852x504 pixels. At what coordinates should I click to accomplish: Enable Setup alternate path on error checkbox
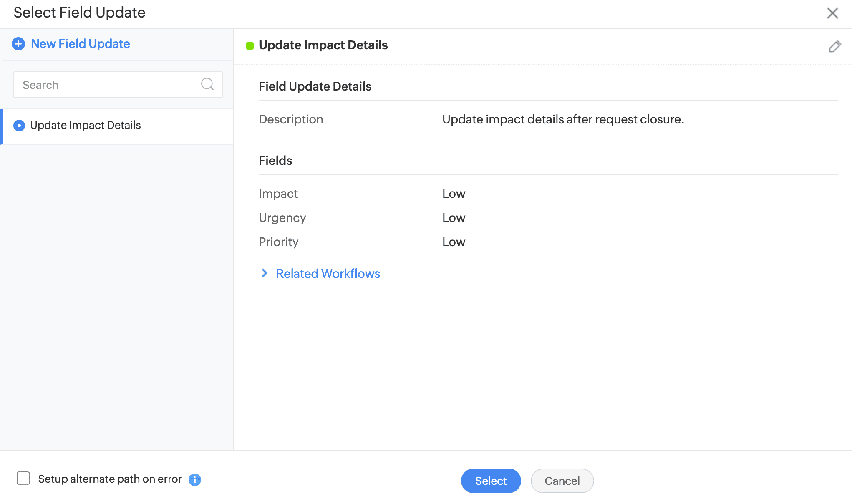pyautogui.click(x=23, y=478)
